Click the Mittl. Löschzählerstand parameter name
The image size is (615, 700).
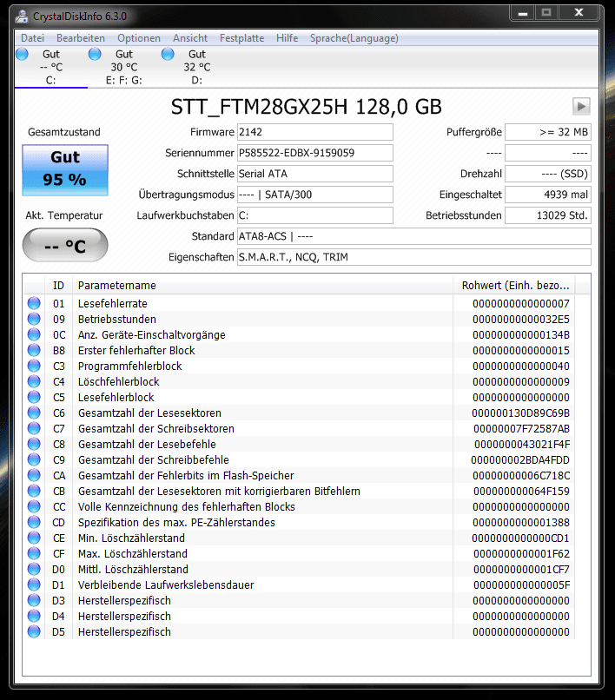[x=133, y=569]
